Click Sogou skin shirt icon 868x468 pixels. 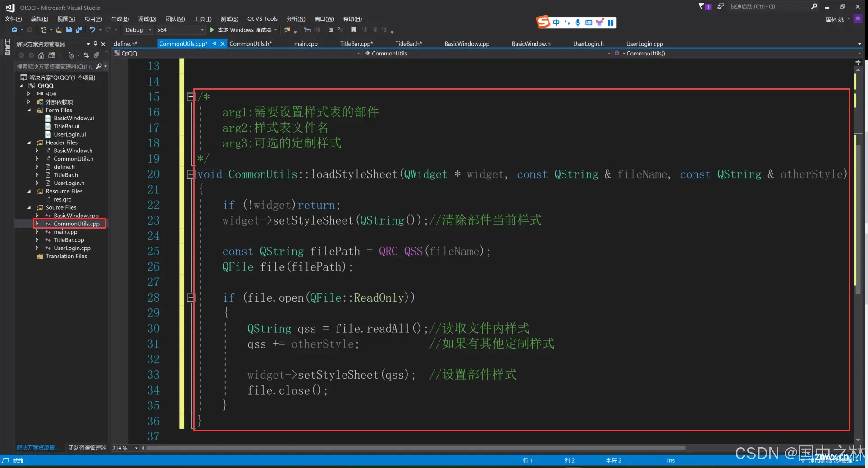pos(599,22)
